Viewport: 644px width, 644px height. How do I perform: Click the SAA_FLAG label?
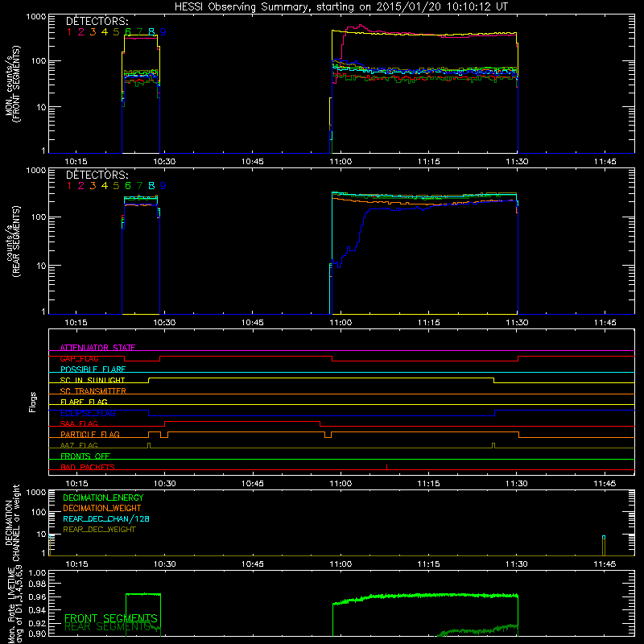pos(79,423)
